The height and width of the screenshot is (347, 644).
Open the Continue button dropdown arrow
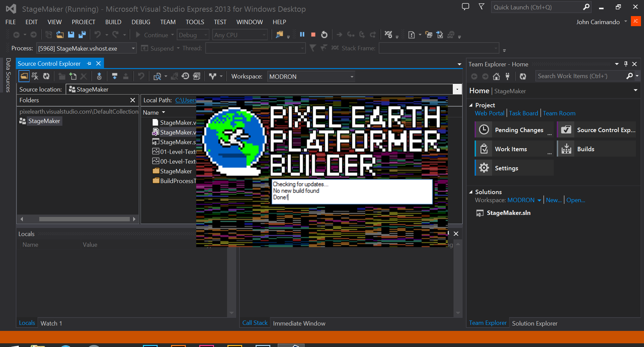pyautogui.click(x=172, y=35)
